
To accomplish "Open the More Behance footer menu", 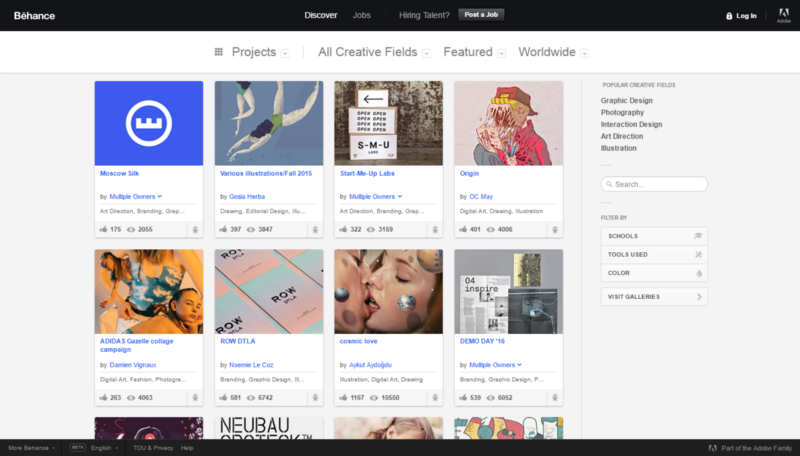I will click(32, 448).
